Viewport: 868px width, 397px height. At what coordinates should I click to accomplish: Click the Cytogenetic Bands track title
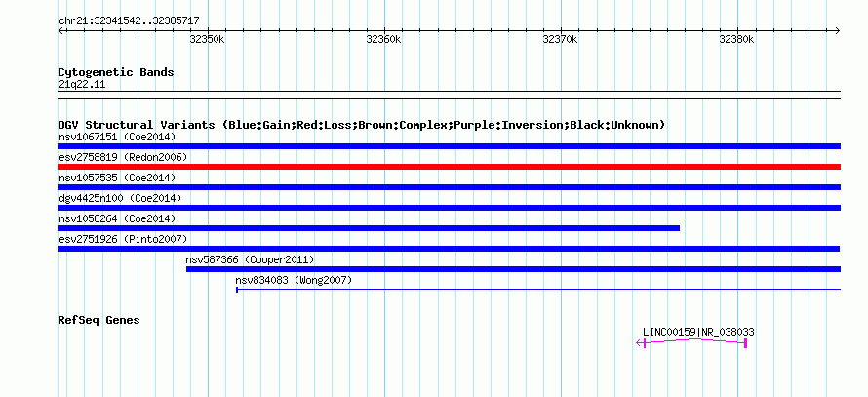116,72
